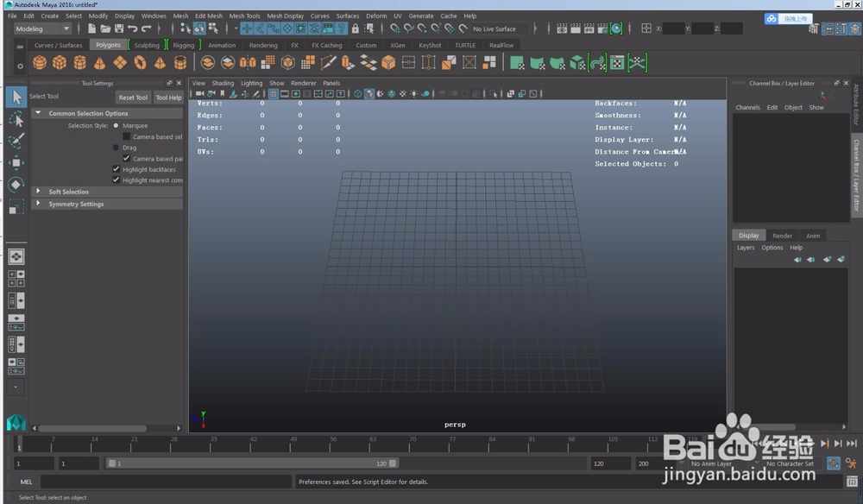Open the UV Editor shelf icon
This screenshot has height=504, width=863.
[x=618, y=63]
